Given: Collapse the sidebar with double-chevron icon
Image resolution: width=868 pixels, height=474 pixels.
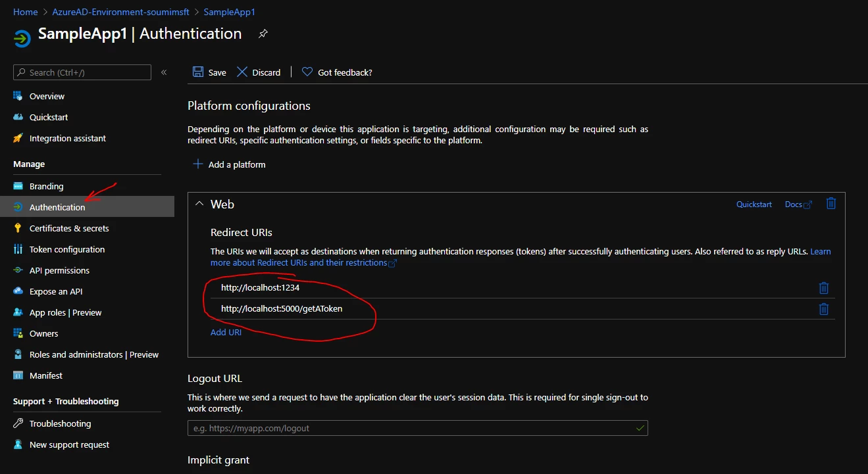Looking at the screenshot, I should pos(164,72).
